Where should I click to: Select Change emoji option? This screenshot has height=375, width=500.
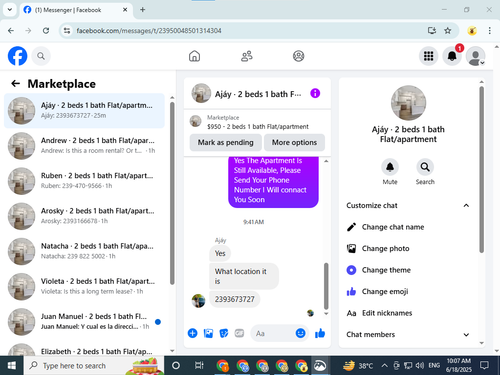[x=408, y=291]
